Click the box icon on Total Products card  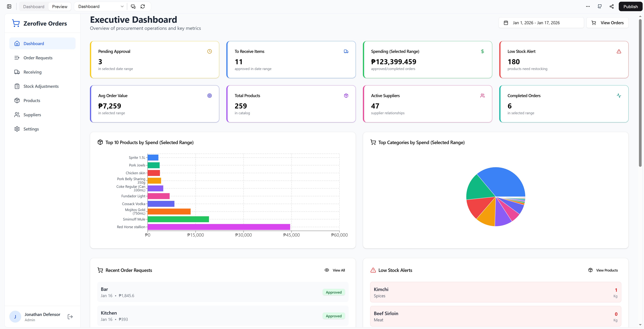tap(346, 96)
